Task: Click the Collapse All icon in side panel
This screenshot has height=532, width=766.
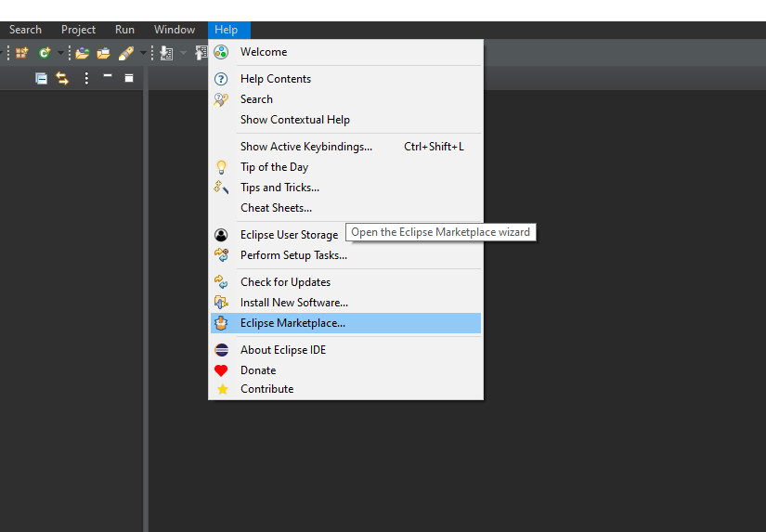Action: [x=41, y=78]
